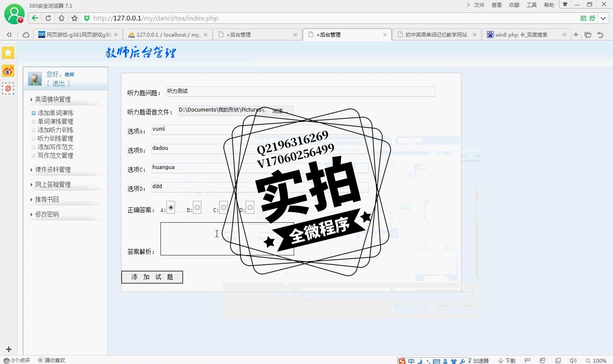This screenshot has width=613, height=364.
Task: Click the 添加试题 submit button
Action: tap(152, 277)
